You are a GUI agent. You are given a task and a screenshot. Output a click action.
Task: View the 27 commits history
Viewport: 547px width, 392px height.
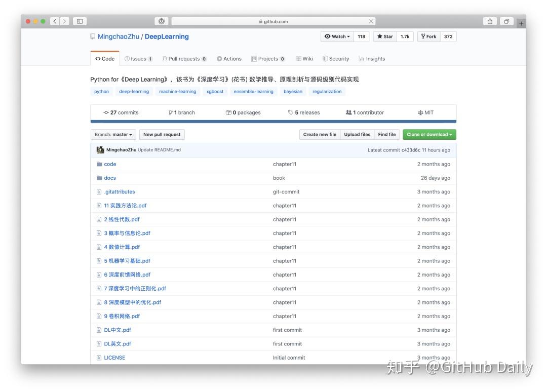pyautogui.click(x=121, y=112)
